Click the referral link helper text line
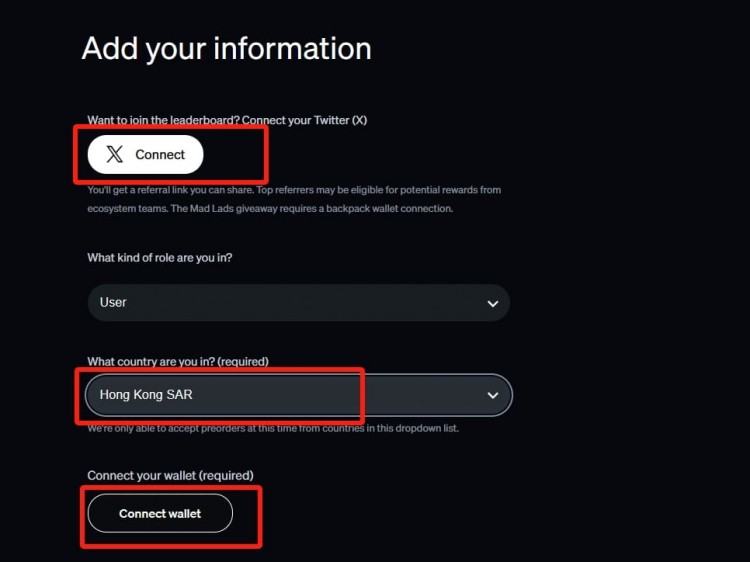 click(x=294, y=190)
